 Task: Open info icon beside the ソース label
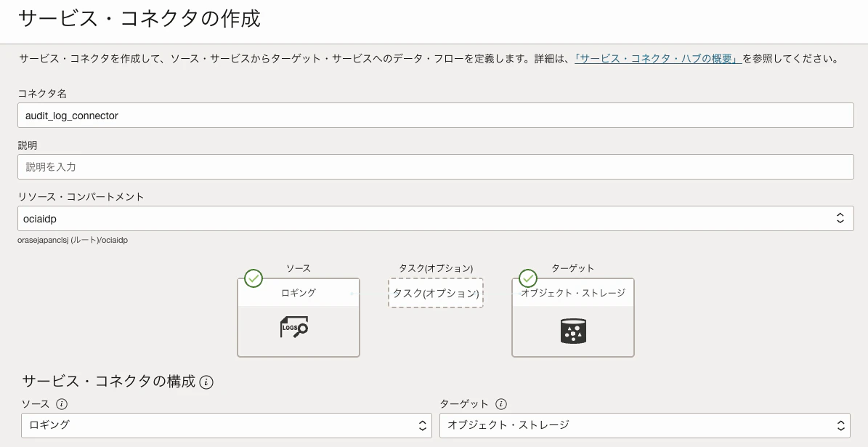tap(62, 404)
